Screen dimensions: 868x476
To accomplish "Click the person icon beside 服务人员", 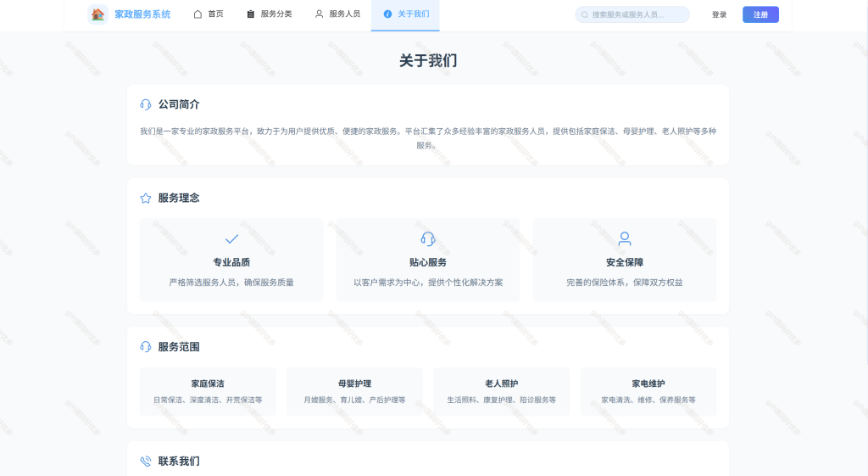I will pyautogui.click(x=319, y=14).
